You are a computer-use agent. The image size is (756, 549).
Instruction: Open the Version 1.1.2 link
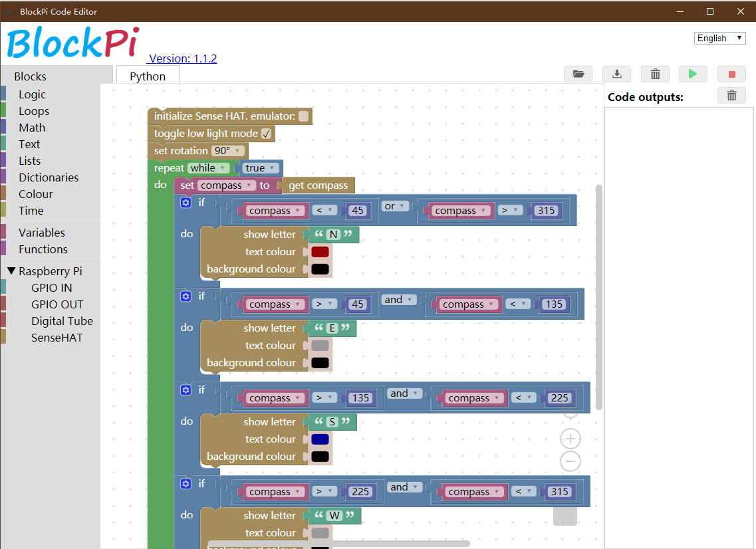pyautogui.click(x=182, y=58)
